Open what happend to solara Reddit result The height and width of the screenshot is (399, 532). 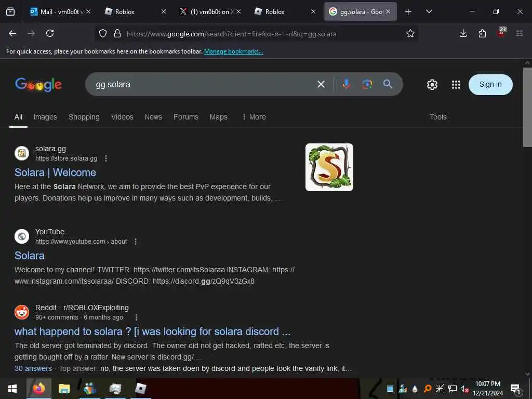tap(152, 332)
